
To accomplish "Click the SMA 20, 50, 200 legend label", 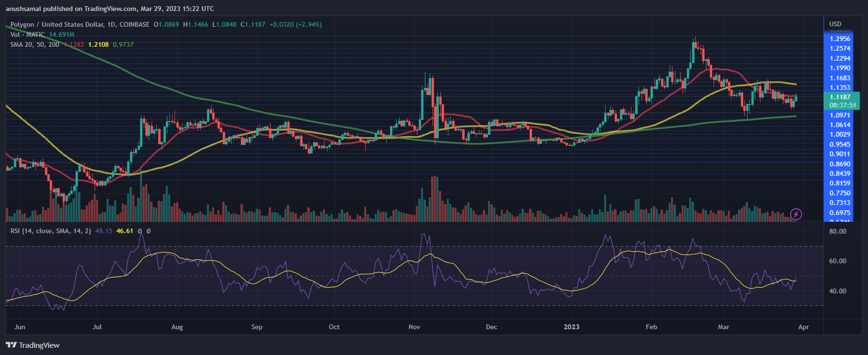I will [x=35, y=44].
